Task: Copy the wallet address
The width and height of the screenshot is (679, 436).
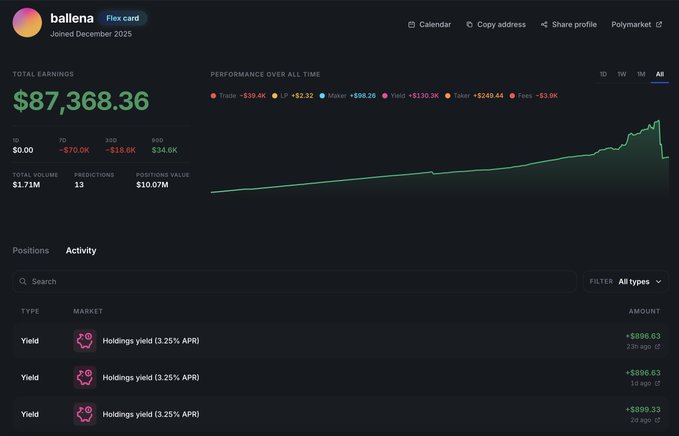Action: pyautogui.click(x=496, y=25)
